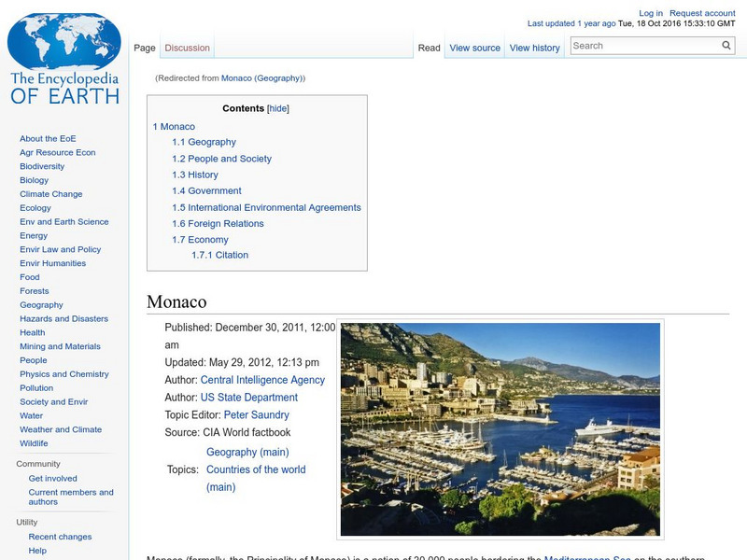Open Mining and Materials topic
This screenshot has height=560, width=747.
[x=60, y=346]
